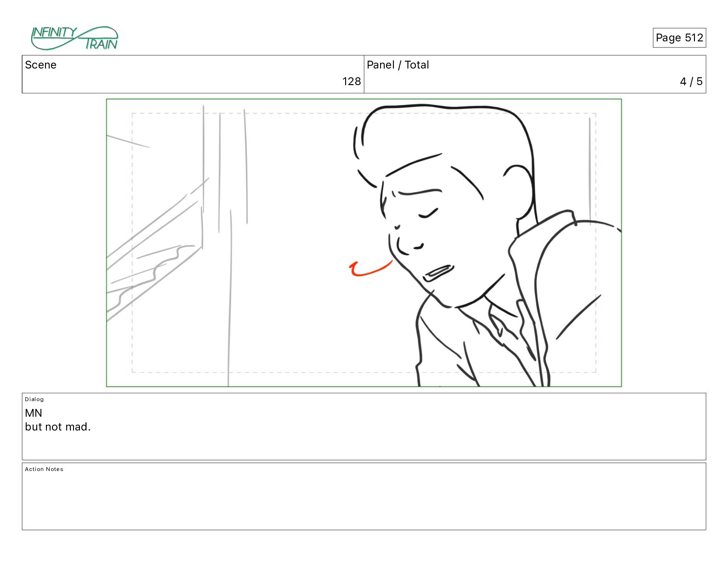Click the Infinity Train logo
Screen dimensions: 728x563
[x=74, y=38]
